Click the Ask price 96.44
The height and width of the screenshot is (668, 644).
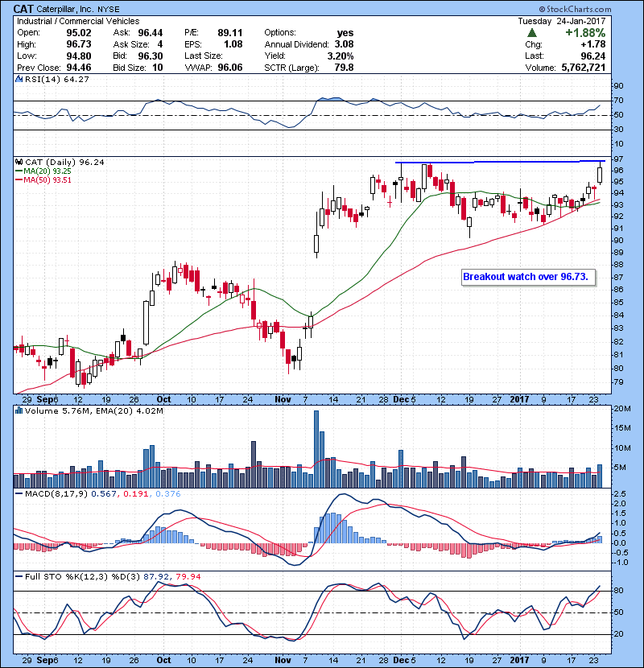pos(150,33)
